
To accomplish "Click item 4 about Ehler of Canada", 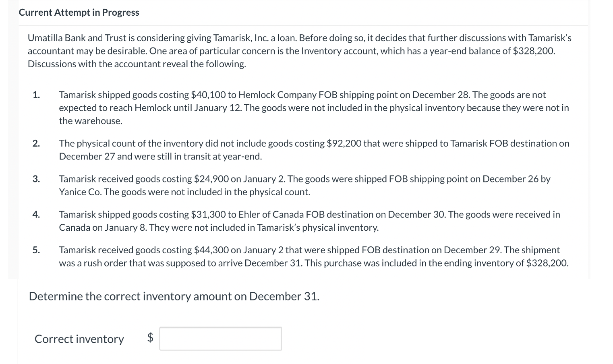I will (x=309, y=221).
